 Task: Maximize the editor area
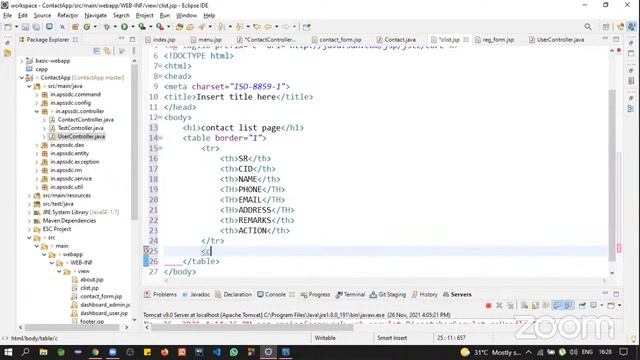point(616,39)
